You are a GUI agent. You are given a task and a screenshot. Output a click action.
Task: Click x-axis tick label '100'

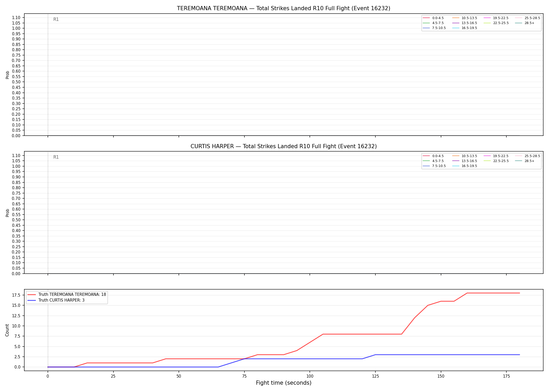point(310,376)
